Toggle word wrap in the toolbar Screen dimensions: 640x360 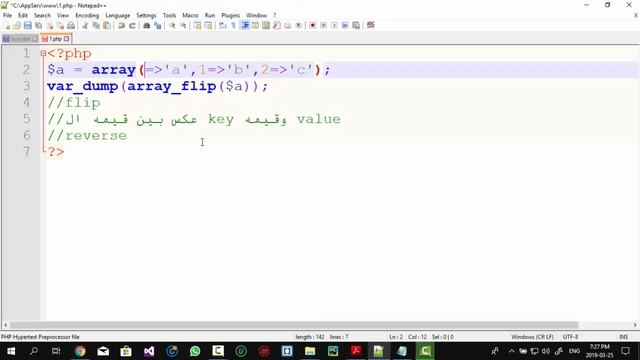[x=223, y=26]
